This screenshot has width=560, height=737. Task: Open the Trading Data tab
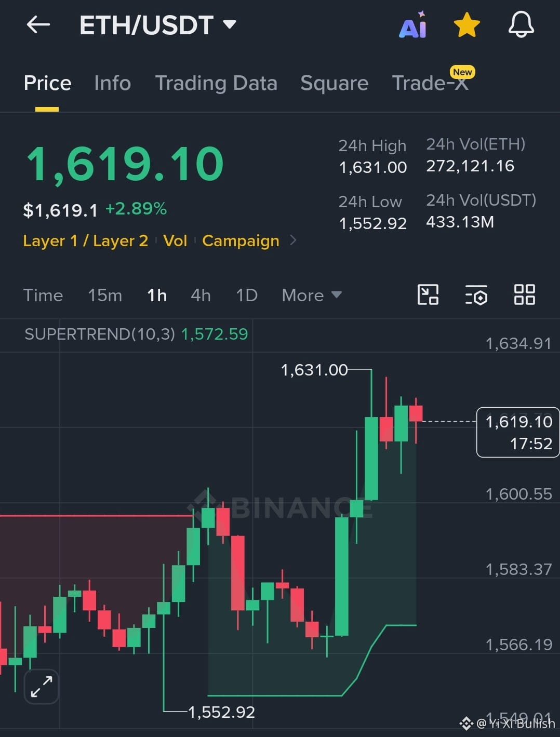pyautogui.click(x=216, y=83)
